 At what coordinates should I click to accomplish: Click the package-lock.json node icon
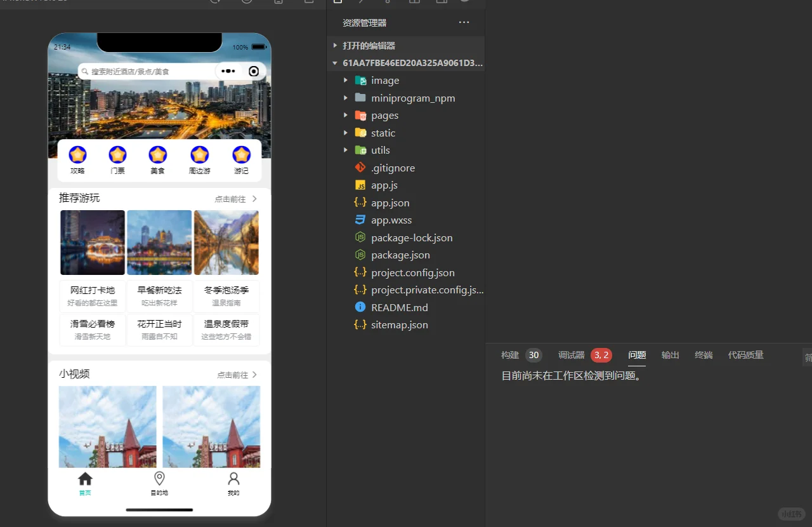(x=360, y=237)
